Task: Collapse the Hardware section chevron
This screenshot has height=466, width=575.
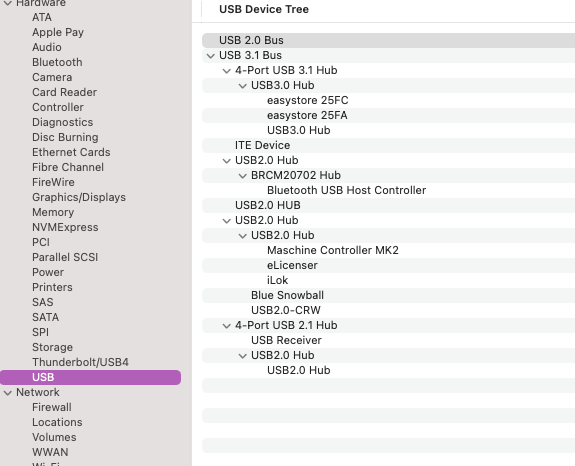Action: pyautogui.click(x=8, y=3)
